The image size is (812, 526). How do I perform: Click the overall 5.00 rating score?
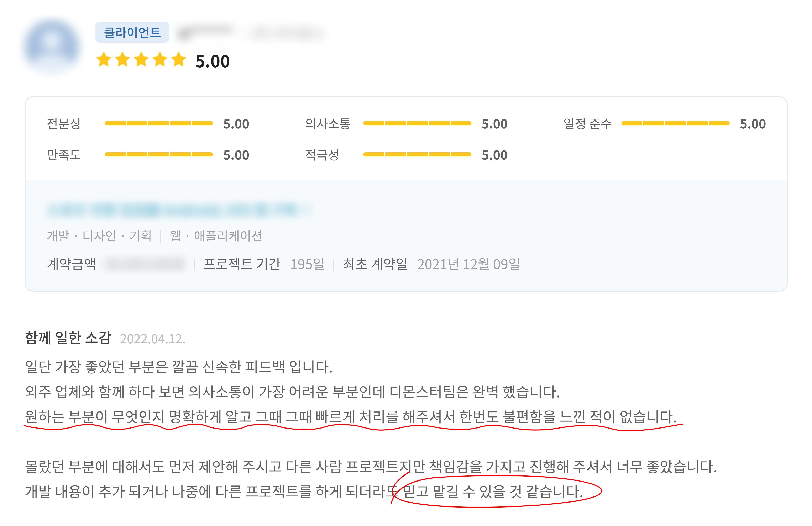(212, 61)
